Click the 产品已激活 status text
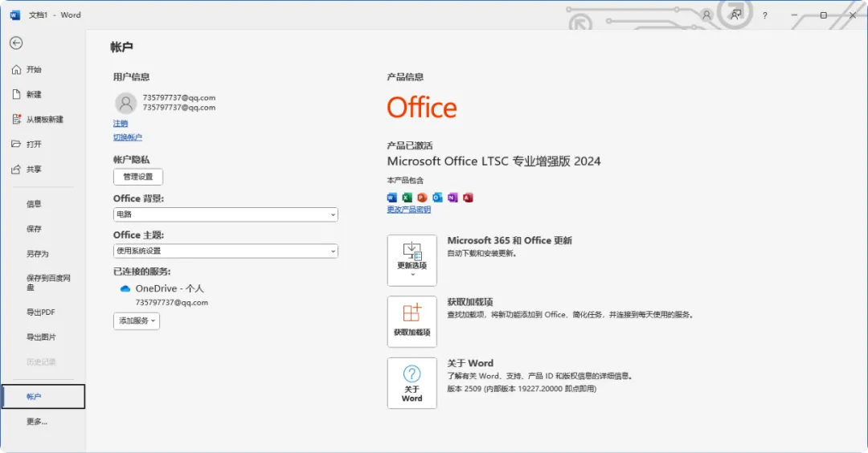Screen dimensions: 868x453 (410, 145)
